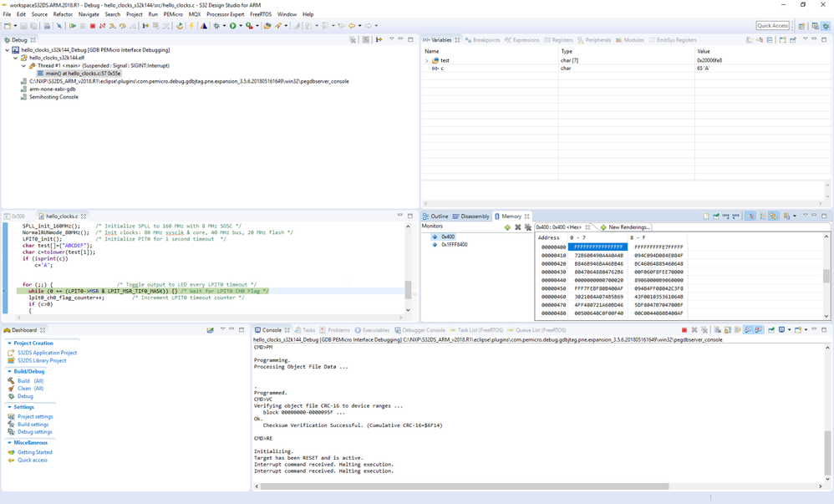Toggle Instruction Stepping Mode in toolbar
Viewport: 834px width, 504px height.
(x=145, y=26)
